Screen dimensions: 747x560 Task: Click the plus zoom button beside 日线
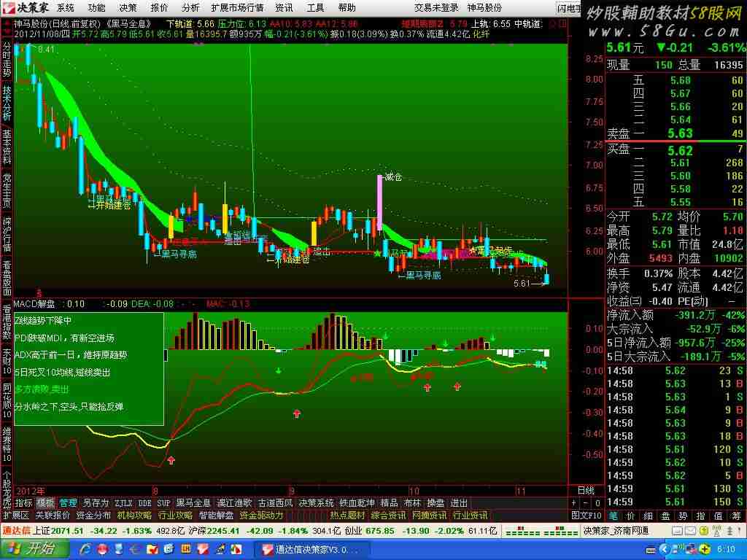pos(575,503)
